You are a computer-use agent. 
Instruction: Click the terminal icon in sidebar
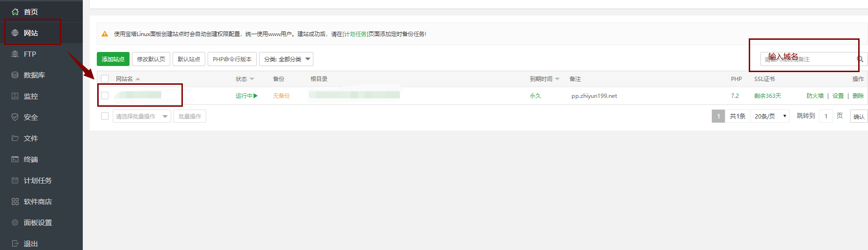[15, 159]
